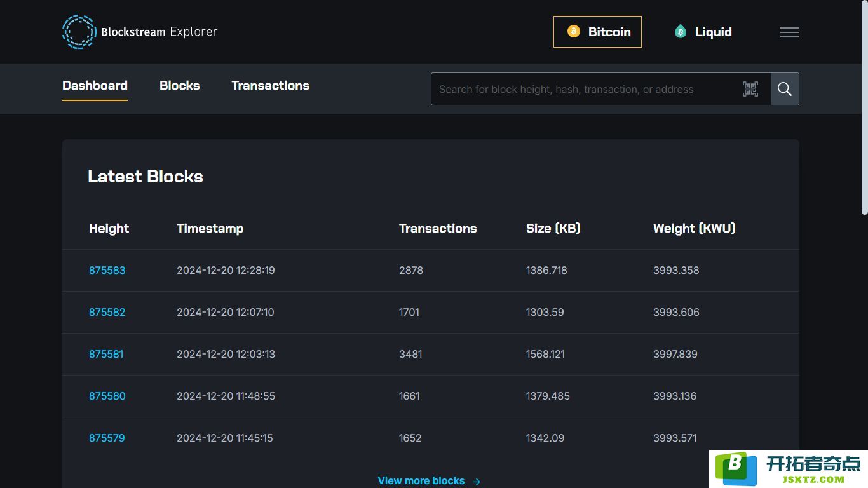Click timestamp 2024-12-20 12:03:13
Viewport: 868px width, 488px height.
click(x=226, y=354)
